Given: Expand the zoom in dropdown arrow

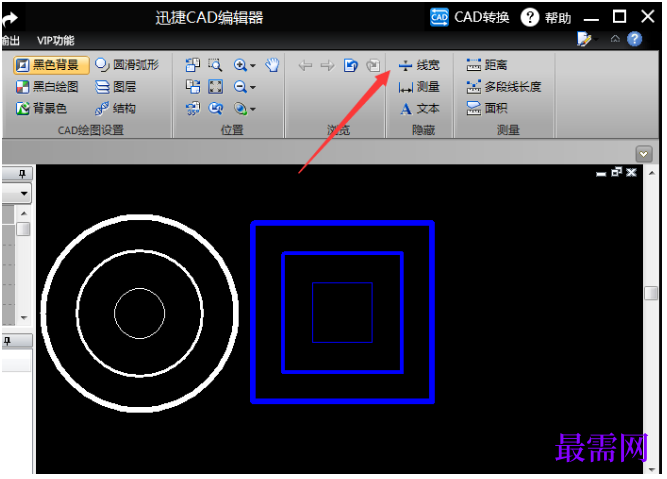Looking at the screenshot, I should pos(253,66).
